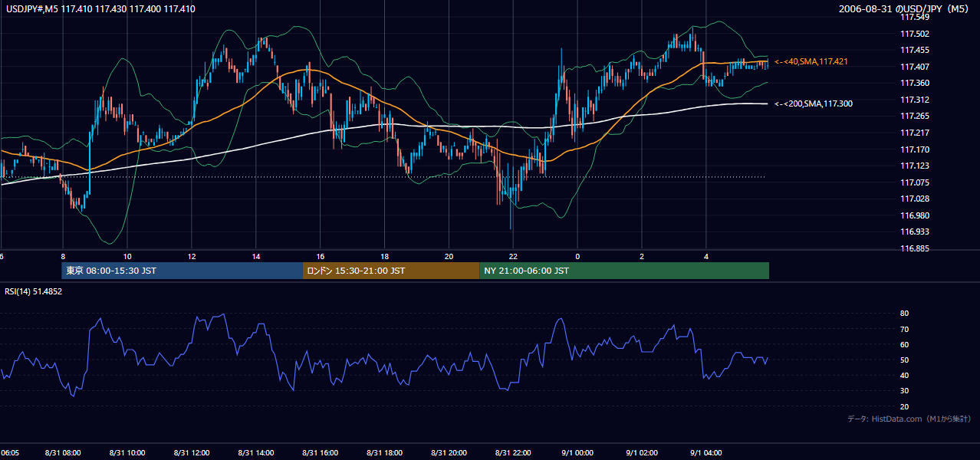This screenshot has height=460, width=980.
Task: Click RSI axis level 40
Action: pyautogui.click(x=905, y=375)
